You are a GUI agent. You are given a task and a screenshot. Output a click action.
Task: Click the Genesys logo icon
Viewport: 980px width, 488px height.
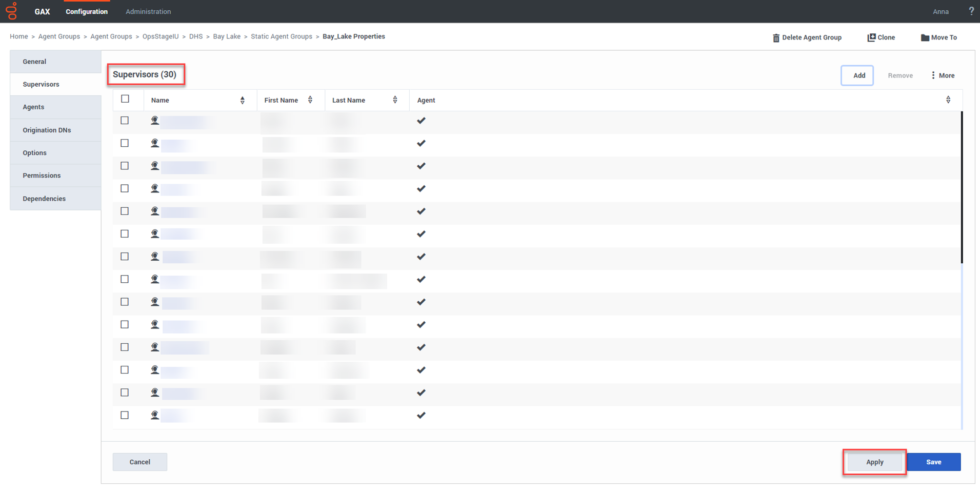coord(11,11)
